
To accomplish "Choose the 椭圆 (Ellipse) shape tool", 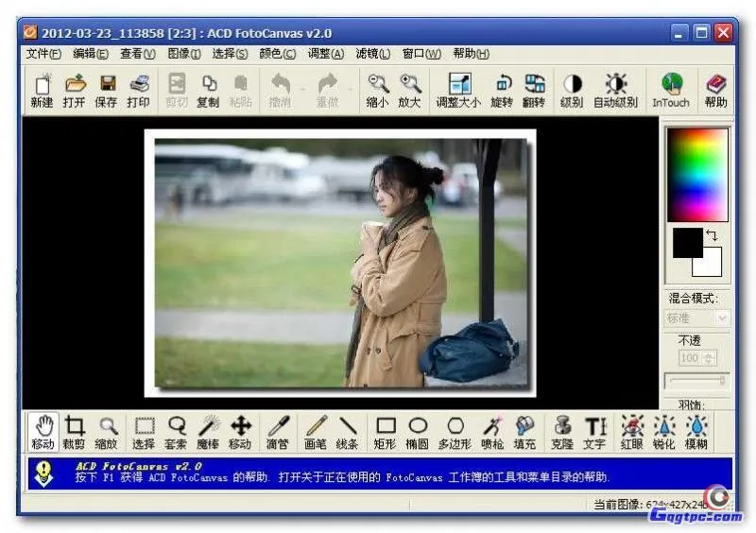I will [x=418, y=432].
